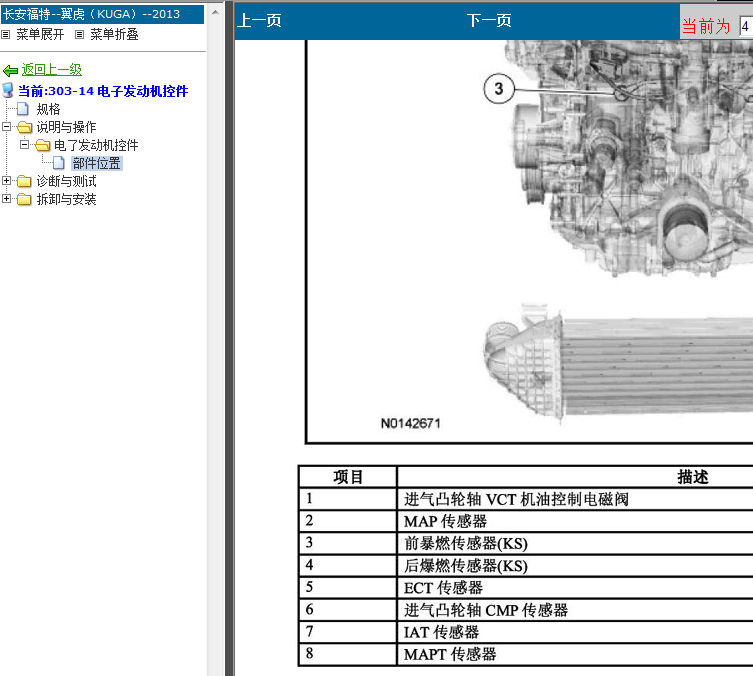
Task: Click the 菜单折叠 list icon
Action: [79, 35]
